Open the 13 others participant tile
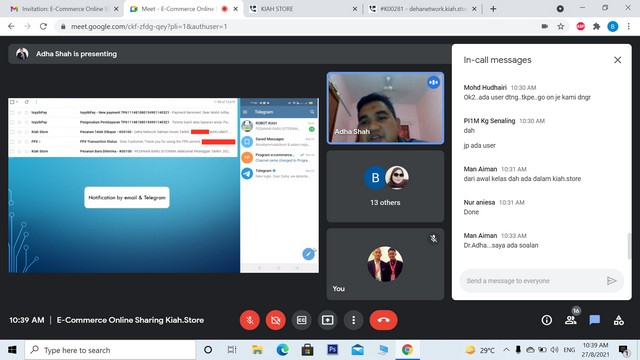The image size is (640, 360). [x=385, y=187]
